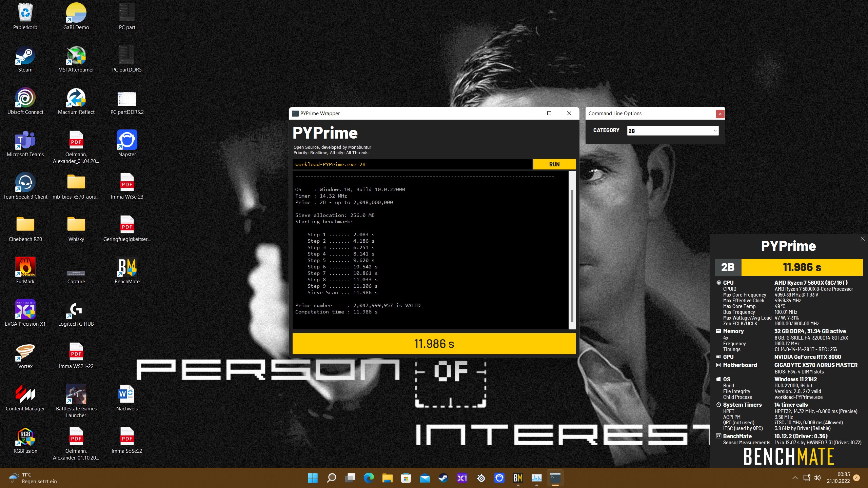Launch Napster from the desktop icon
The width and height of the screenshot is (868, 488).
point(127,143)
